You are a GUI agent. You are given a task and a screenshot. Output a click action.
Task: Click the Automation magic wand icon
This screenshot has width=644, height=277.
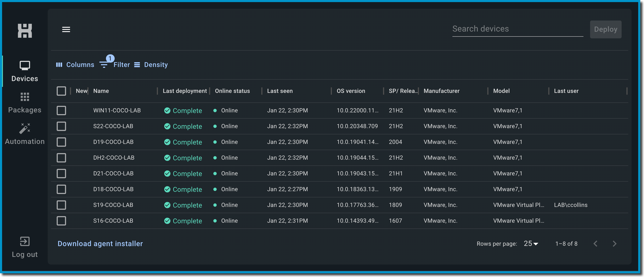pos(25,128)
